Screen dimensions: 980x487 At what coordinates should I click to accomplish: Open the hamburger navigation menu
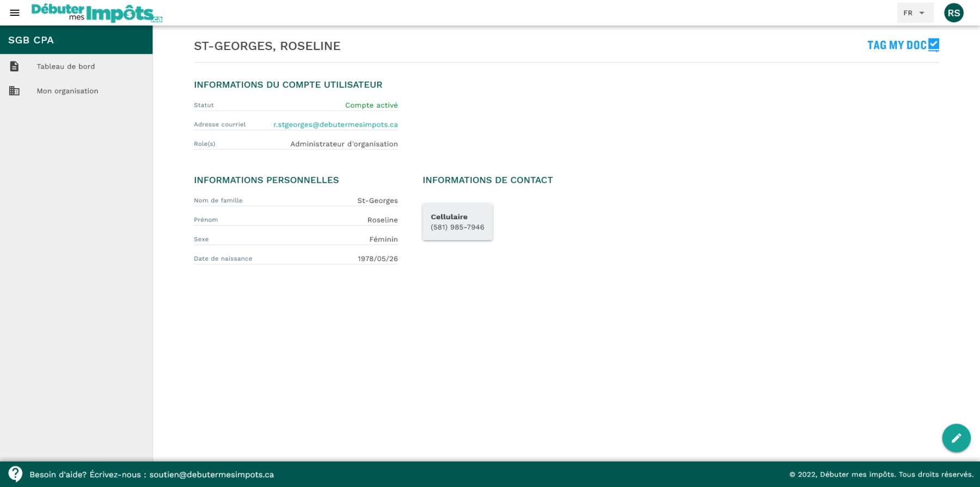tap(15, 13)
